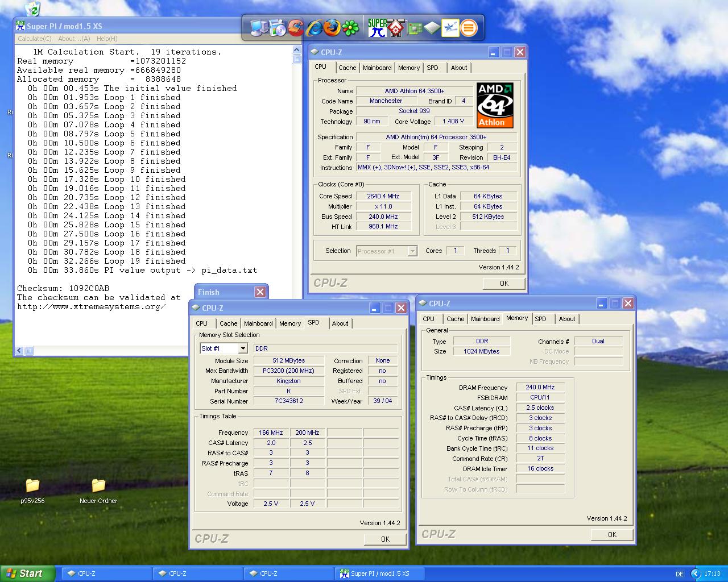Click DE language indicator in tray

pos(679,574)
